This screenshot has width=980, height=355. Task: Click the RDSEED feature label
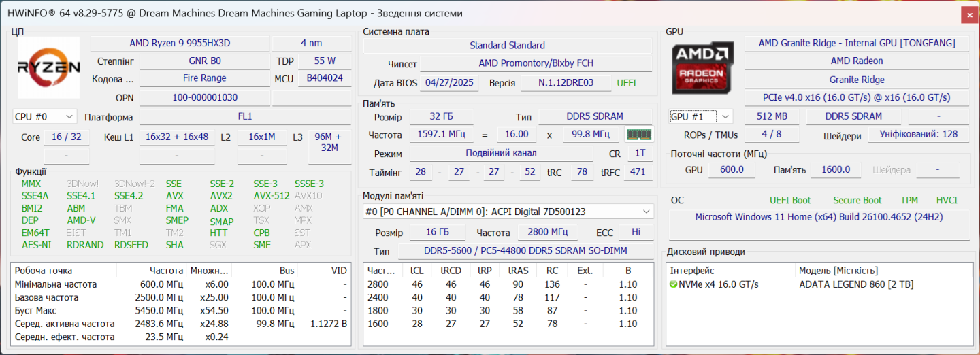[131, 245]
